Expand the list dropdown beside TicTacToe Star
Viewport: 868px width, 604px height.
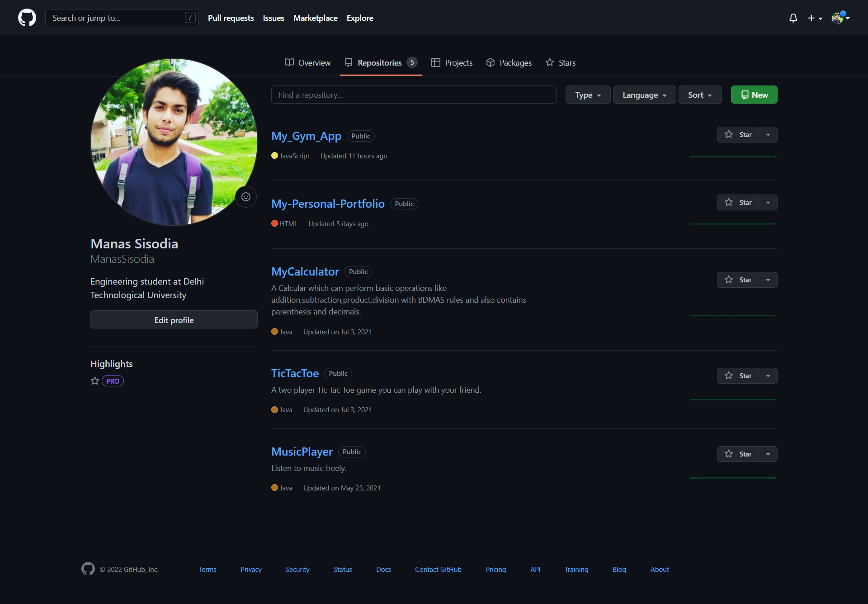[768, 376]
